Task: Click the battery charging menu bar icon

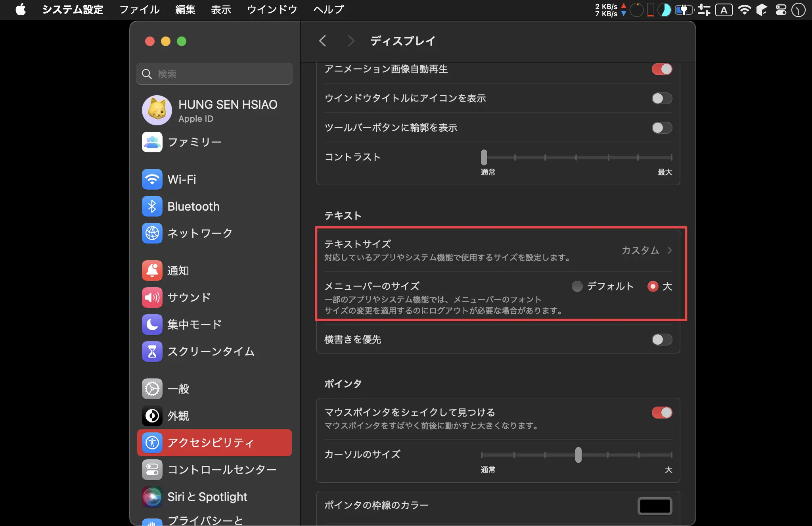Action: tap(685, 10)
